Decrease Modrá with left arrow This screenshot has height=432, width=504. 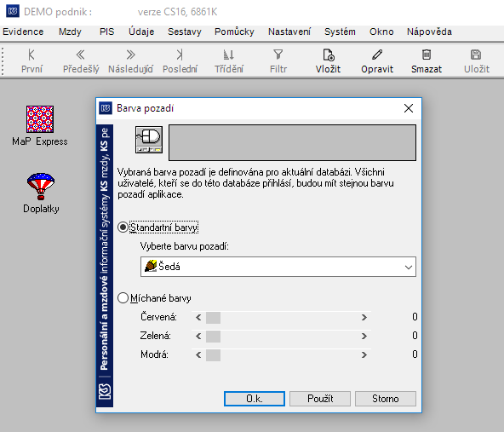[198, 355]
